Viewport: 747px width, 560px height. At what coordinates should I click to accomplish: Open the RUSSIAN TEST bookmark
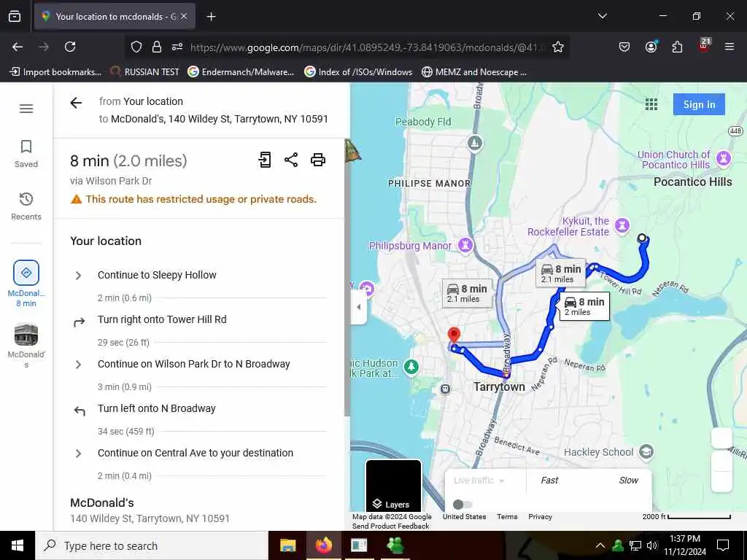tap(145, 72)
